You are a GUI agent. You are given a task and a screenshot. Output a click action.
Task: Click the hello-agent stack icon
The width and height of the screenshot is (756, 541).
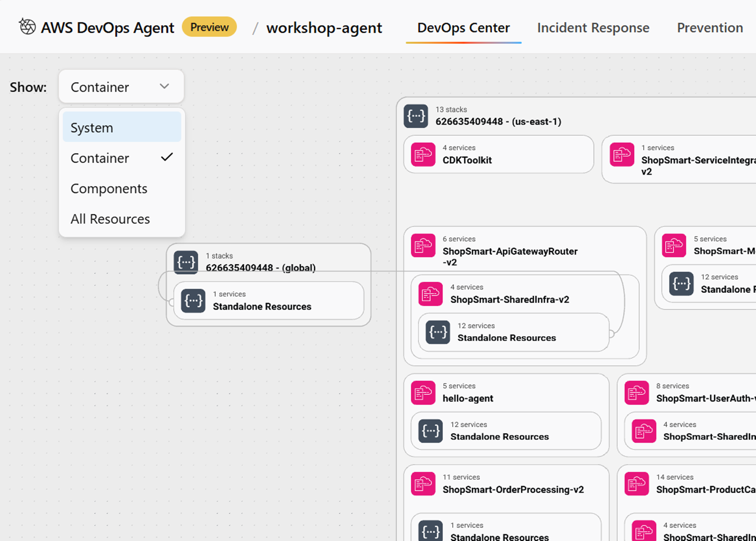pyautogui.click(x=423, y=393)
